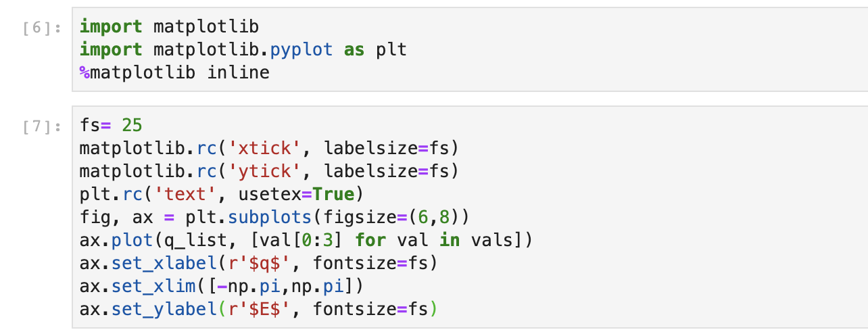The height and width of the screenshot is (334, 868).
Task: Click the '%matplotlib inline' magic command
Action: coord(174,72)
